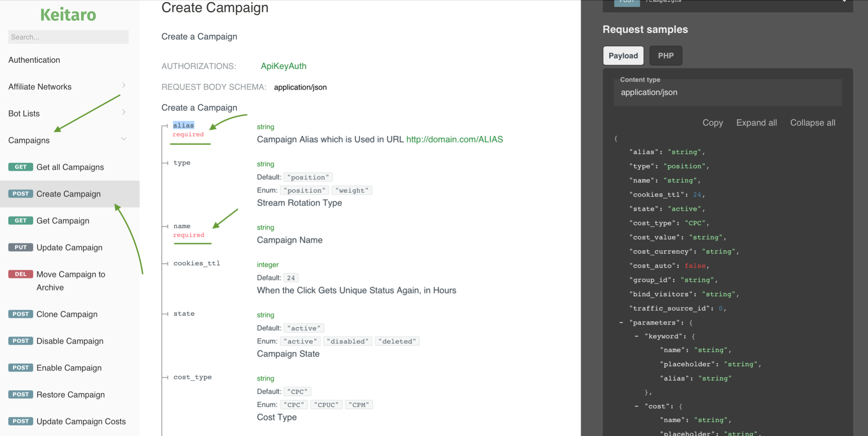Click the GET badge next to Get Campaign
This screenshot has width=868, height=436.
[x=20, y=220]
